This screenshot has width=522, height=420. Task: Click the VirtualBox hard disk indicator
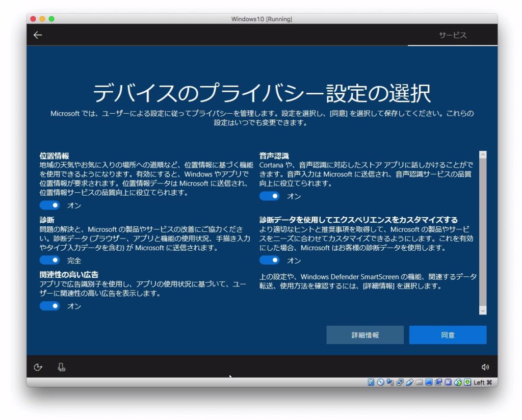point(371,382)
